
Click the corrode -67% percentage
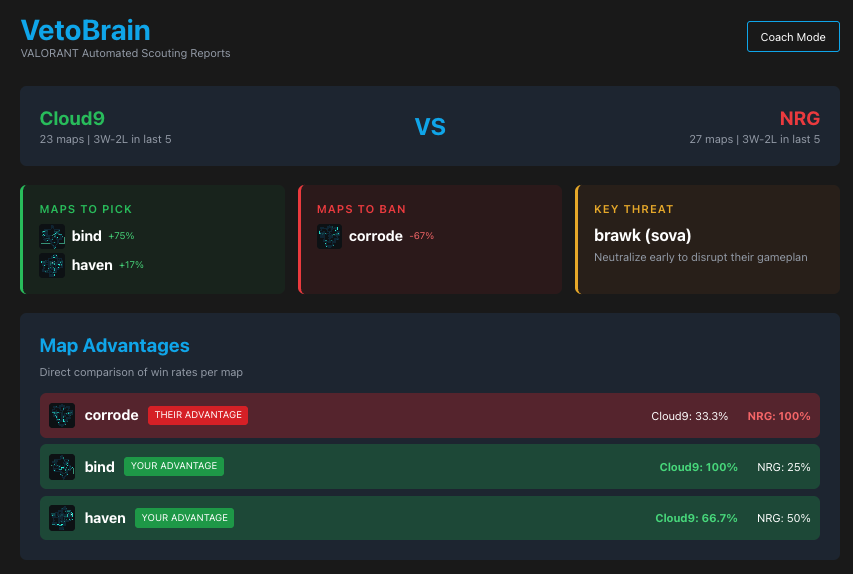pos(422,236)
